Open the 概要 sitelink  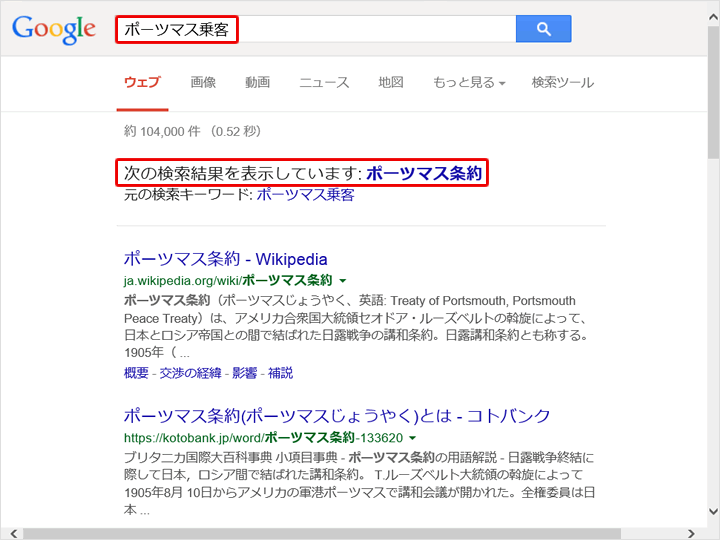(x=136, y=373)
